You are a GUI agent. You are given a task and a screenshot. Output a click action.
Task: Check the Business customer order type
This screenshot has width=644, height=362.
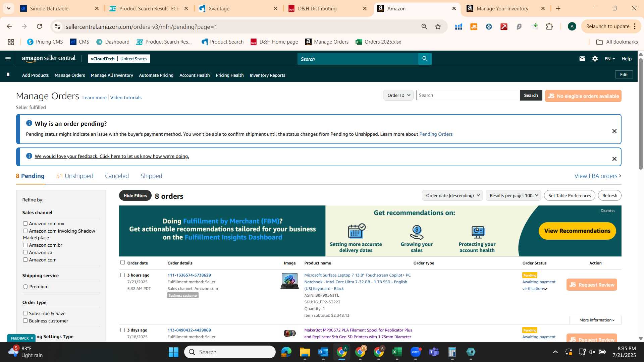click(25, 320)
